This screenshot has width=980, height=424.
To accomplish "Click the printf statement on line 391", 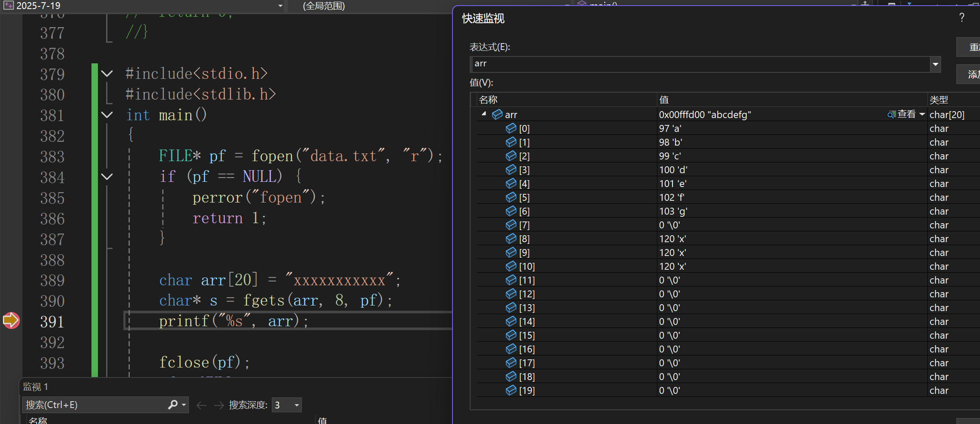I will (x=233, y=321).
